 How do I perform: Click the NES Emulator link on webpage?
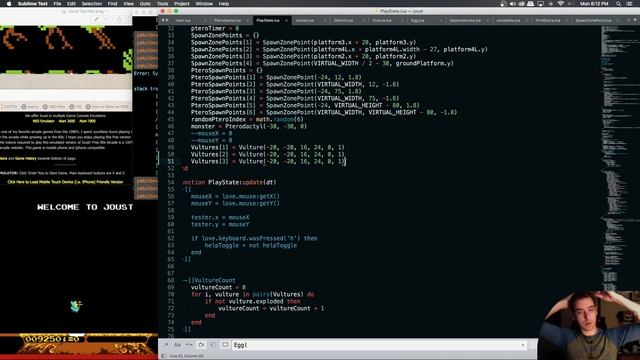[x=43, y=121]
